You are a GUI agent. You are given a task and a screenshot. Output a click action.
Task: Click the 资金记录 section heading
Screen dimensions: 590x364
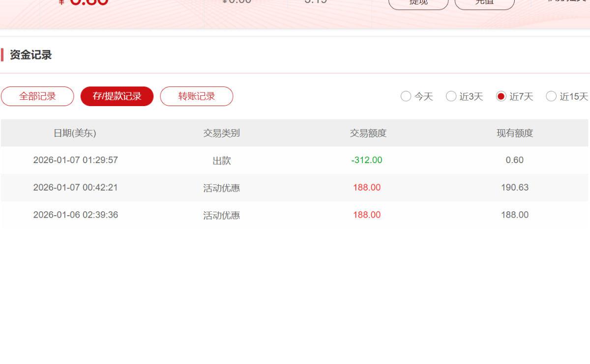pos(30,55)
